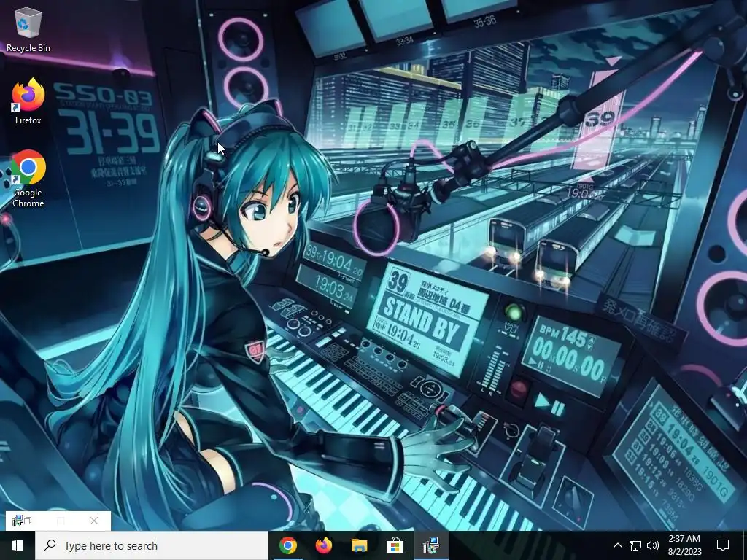Open Microsoft Store from the taskbar

[395, 545]
